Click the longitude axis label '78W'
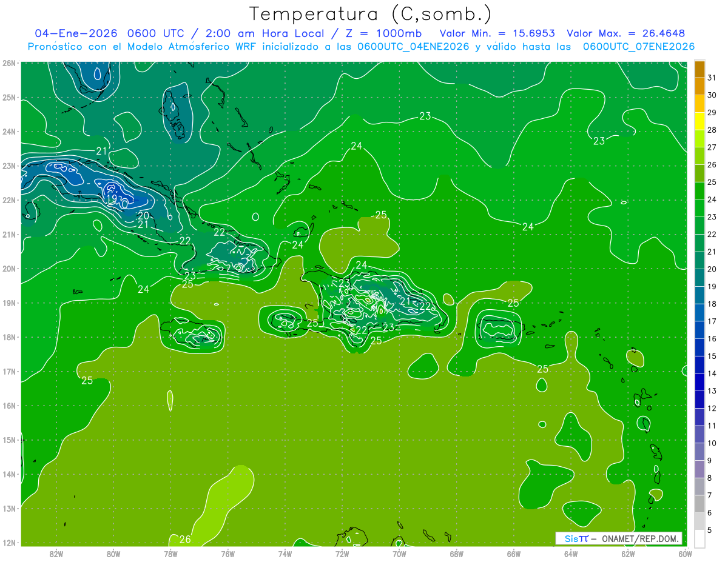The image size is (728, 562). point(170,553)
